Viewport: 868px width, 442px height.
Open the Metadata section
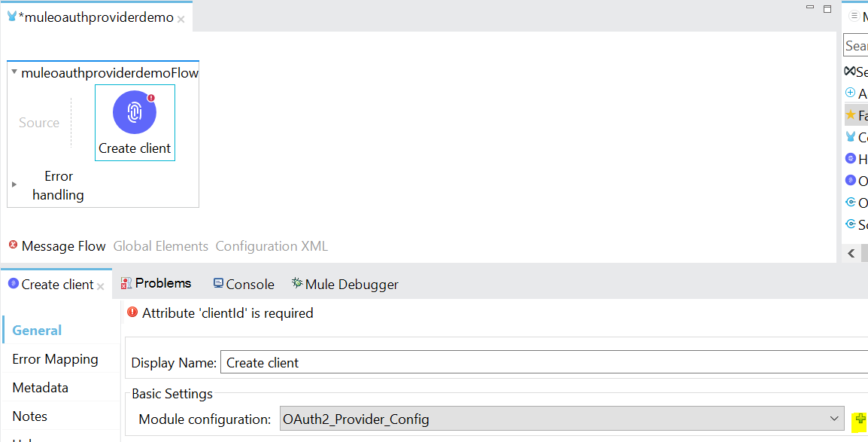click(41, 387)
